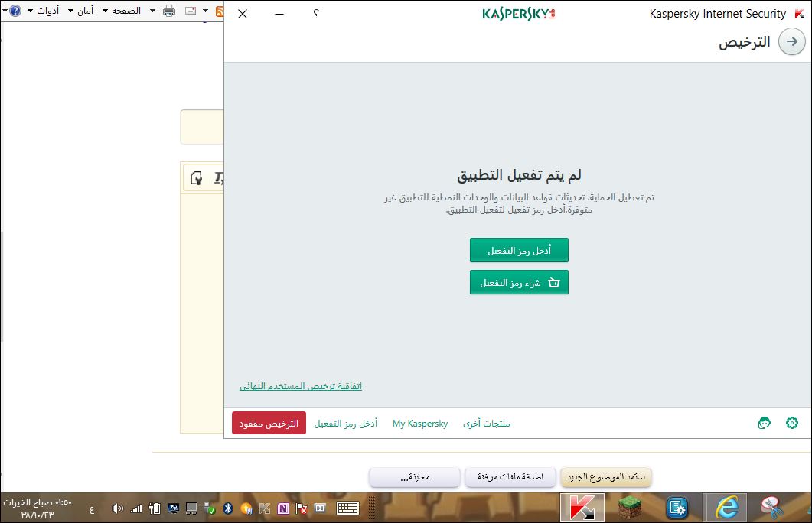Viewport: 812px width, 523px height.
Task: Click the paste icon in the forum editor
Action: pos(196,178)
